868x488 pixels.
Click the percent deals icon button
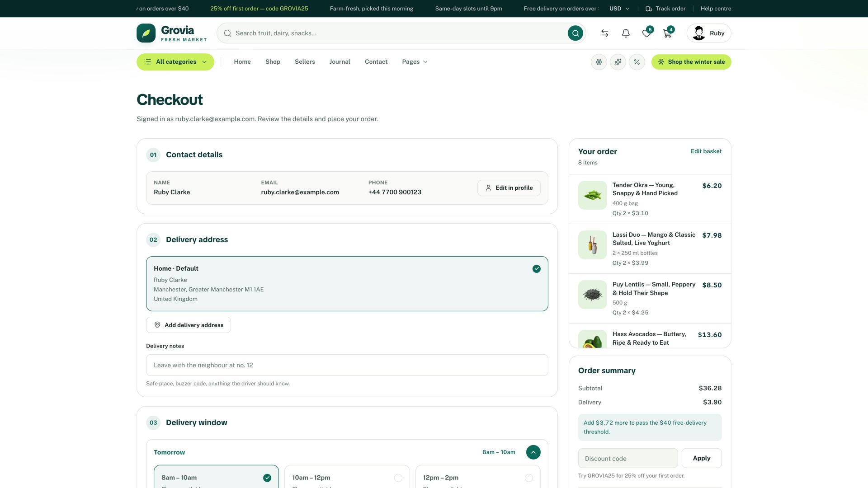(x=637, y=62)
